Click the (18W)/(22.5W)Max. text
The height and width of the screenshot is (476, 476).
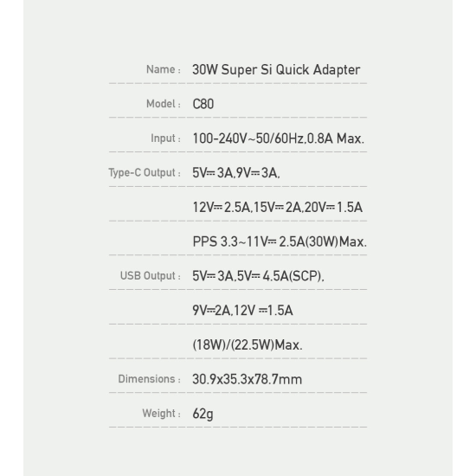(x=248, y=345)
